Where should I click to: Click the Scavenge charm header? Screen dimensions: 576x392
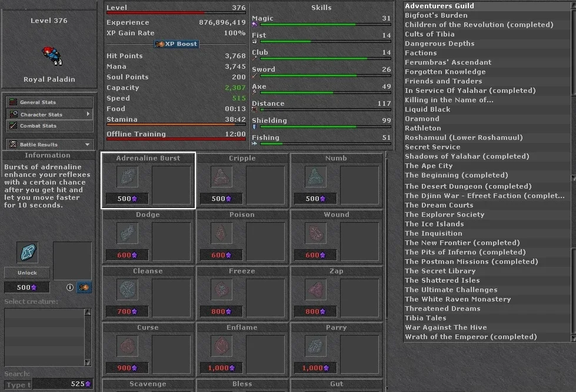pos(148,384)
